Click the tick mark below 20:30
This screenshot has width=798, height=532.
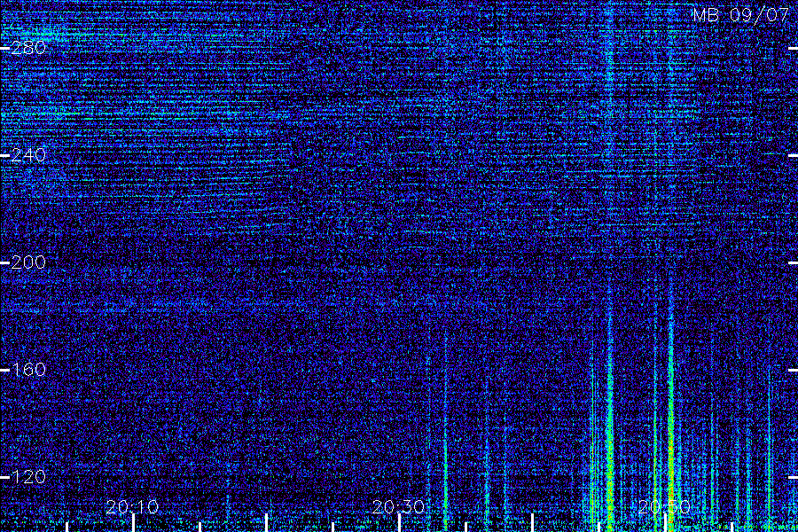[400, 523]
